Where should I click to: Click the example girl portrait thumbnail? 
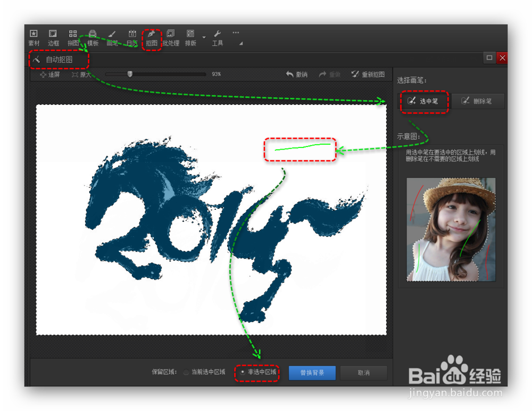point(451,229)
